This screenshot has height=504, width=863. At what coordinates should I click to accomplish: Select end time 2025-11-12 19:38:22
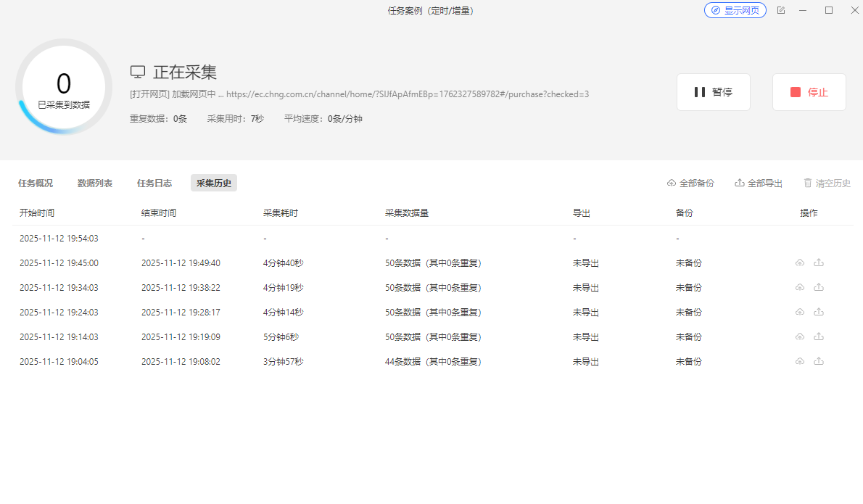(181, 288)
